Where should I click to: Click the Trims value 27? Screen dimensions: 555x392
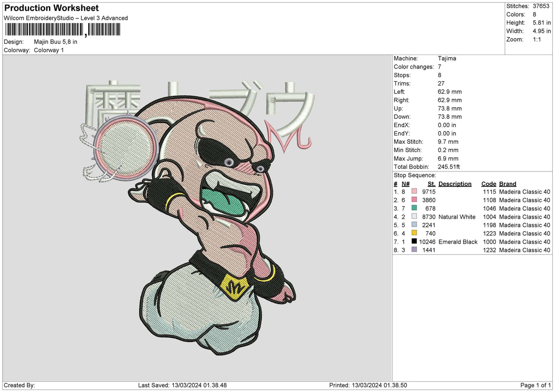click(x=441, y=84)
